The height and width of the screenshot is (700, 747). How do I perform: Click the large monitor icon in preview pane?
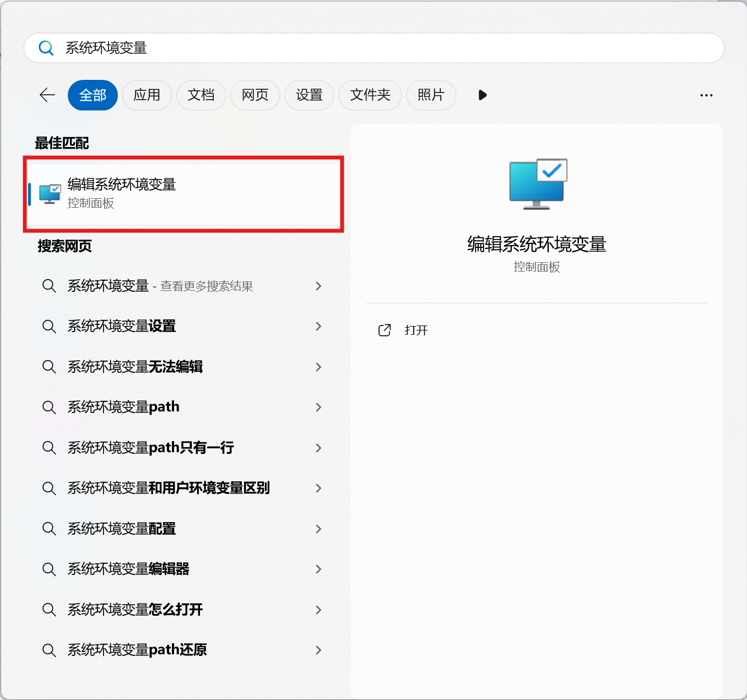click(538, 184)
